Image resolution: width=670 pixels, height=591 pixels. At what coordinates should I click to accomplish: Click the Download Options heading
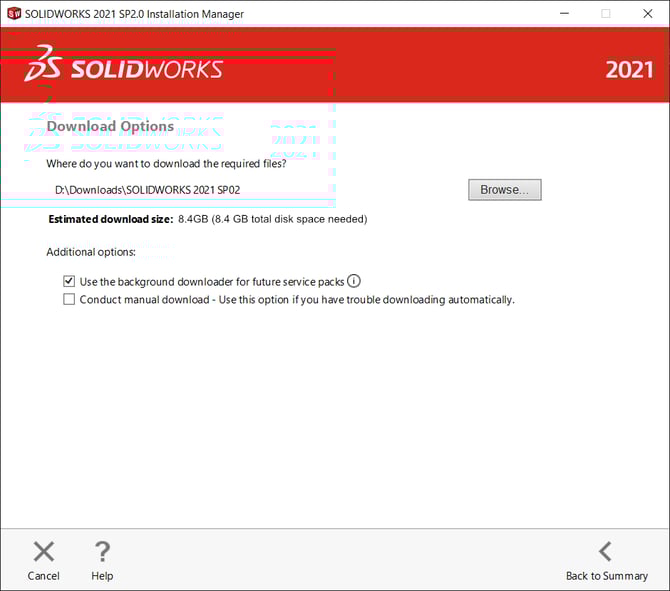[110, 127]
